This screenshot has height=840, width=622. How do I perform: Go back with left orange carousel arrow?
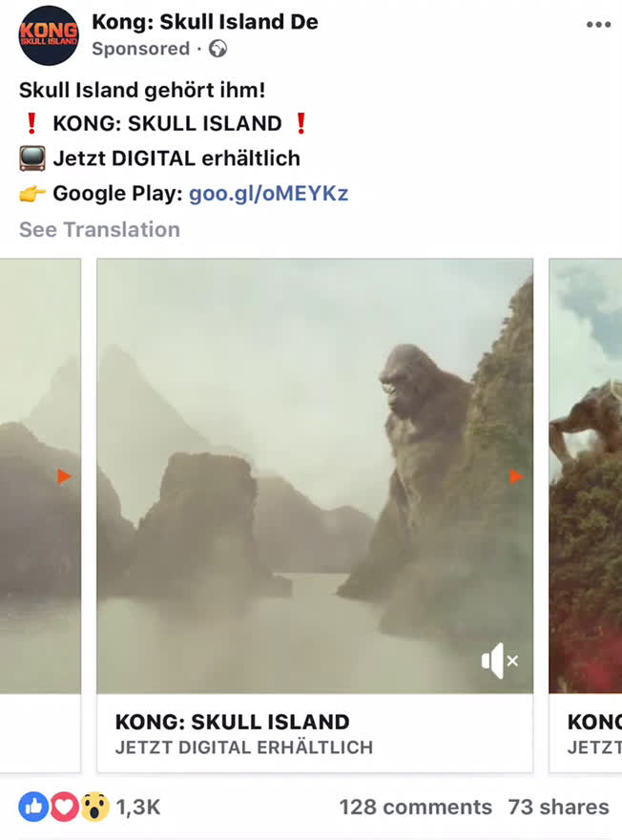[64, 475]
